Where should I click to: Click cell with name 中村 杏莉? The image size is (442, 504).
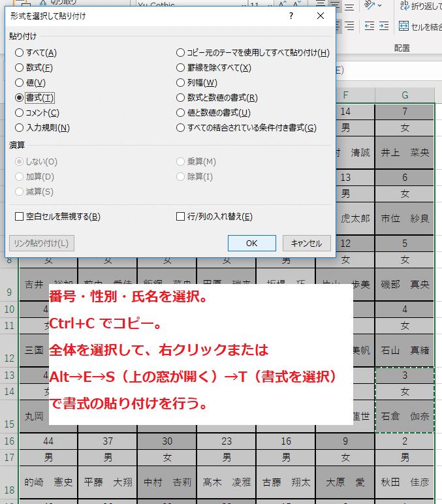click(167, 482)
